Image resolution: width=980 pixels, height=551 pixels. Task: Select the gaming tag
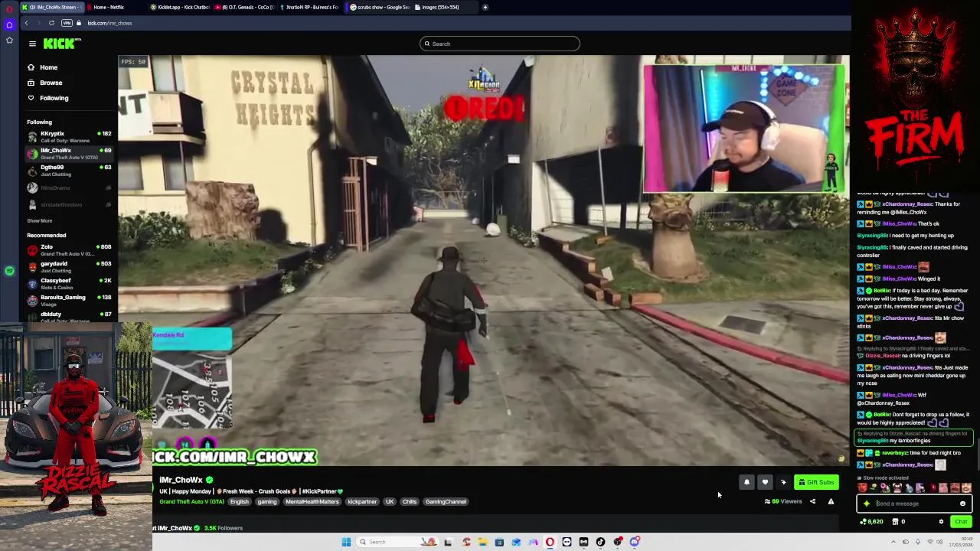pyautogui.click(x=267, y=501)
